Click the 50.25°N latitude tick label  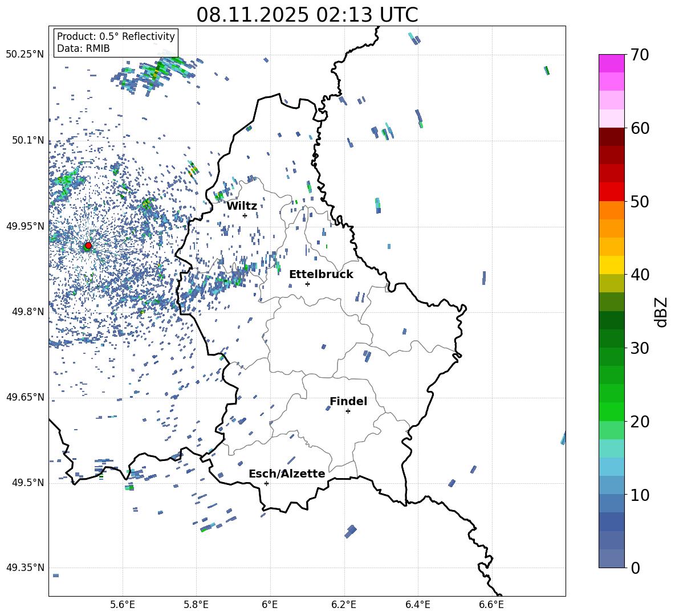pos(25,54)
